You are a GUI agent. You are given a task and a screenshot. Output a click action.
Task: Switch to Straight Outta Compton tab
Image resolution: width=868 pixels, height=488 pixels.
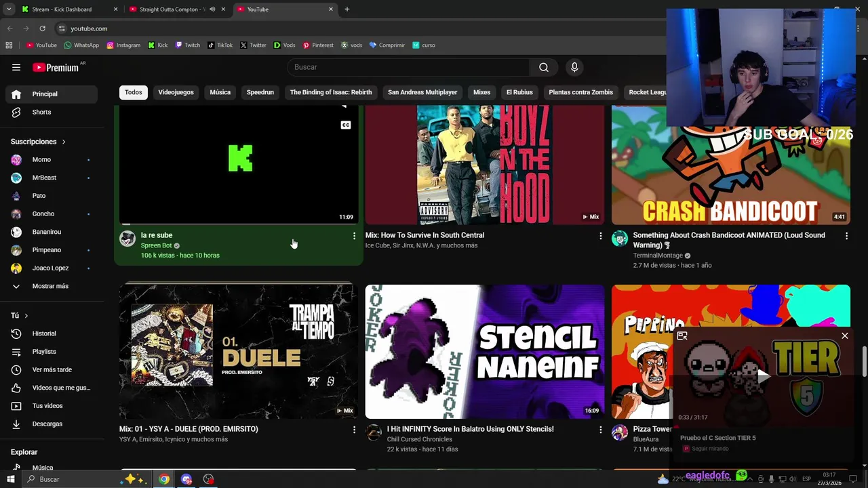pos(176,9)
